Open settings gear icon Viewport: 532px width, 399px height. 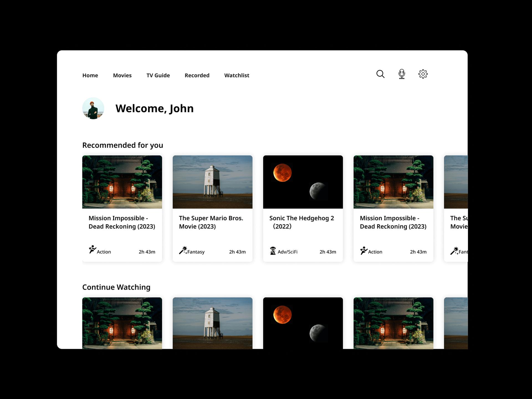click(423, 74)
